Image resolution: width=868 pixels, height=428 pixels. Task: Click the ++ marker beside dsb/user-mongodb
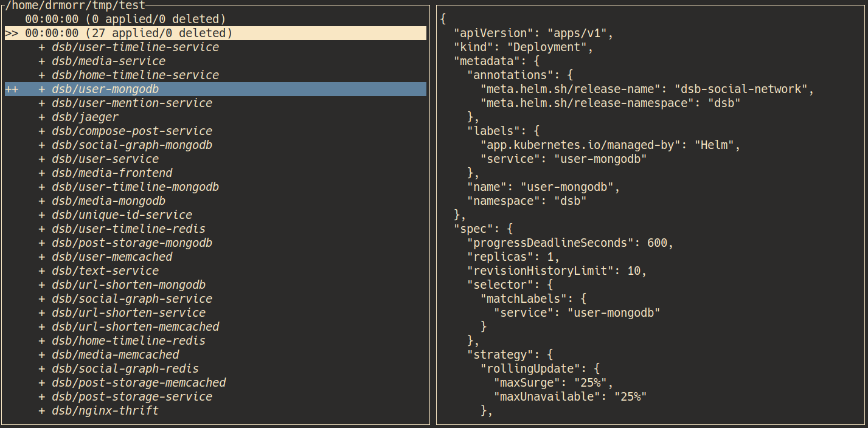[x=12, y=89]
